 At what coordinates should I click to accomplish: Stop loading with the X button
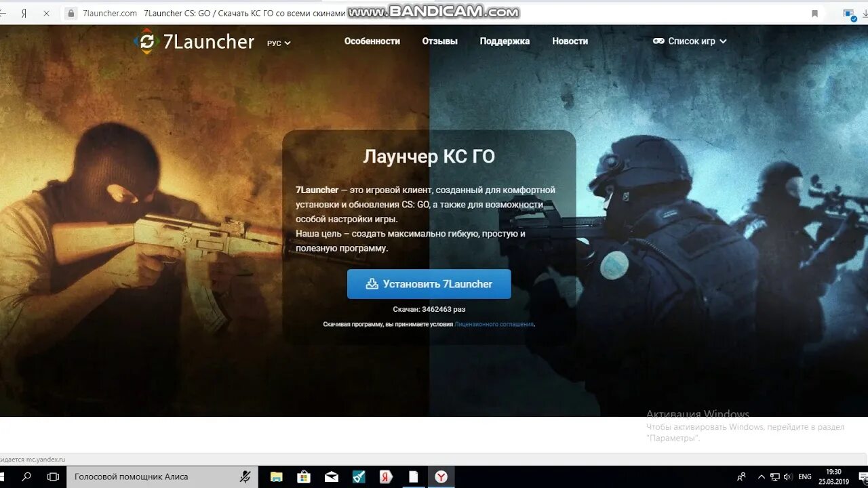(46, 13)
